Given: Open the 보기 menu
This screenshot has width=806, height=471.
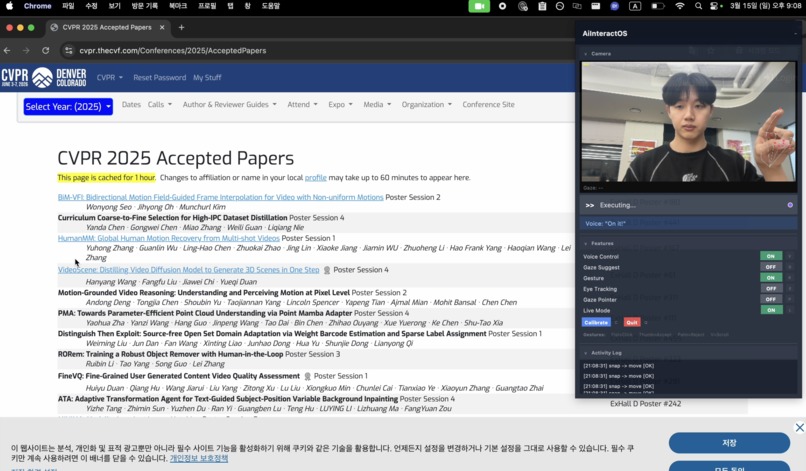Looking at the screenshot, I should click(115, 6).
